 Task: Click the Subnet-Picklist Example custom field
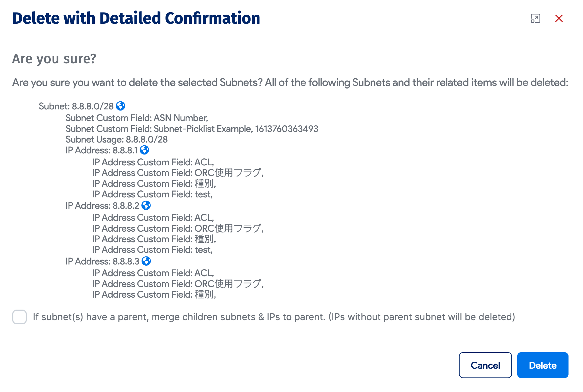click(x=192, y=129)
